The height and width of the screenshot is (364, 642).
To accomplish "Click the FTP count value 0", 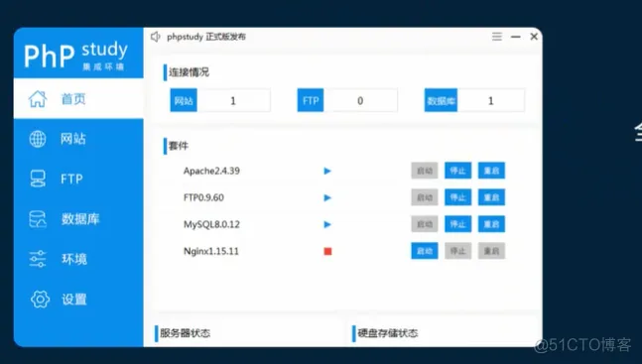I will click(360, 101).
